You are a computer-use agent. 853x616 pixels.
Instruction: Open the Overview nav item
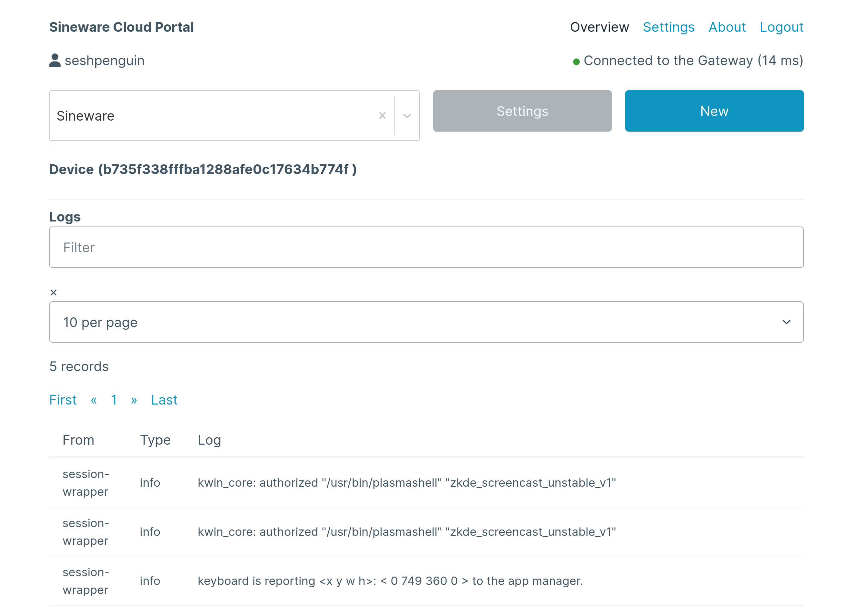(599, 27)
